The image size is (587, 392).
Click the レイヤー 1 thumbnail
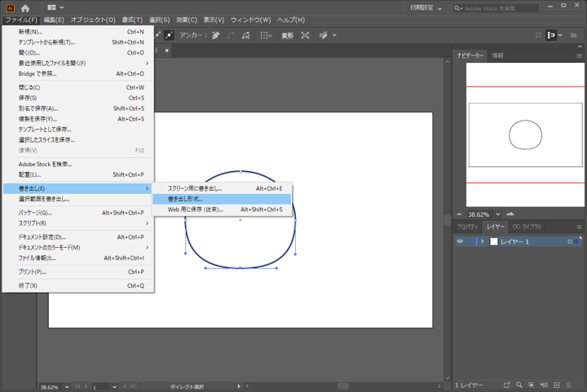click(494, 241)
